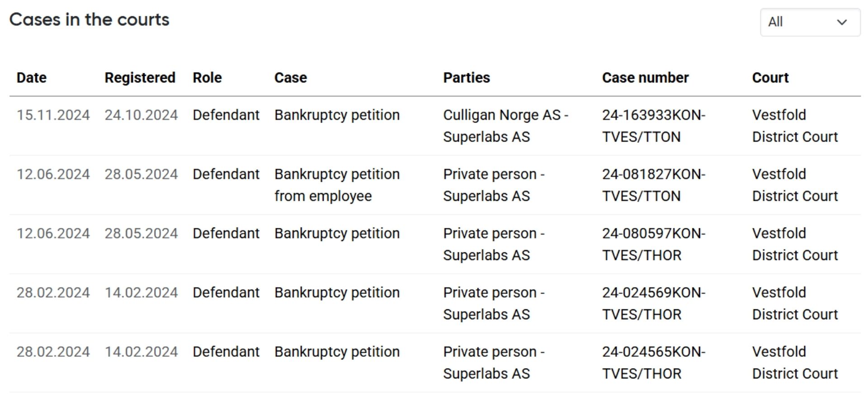Click the 24.10.2024 registered date
The width and height of the screenshot is (868, 407).
(141, 115)
